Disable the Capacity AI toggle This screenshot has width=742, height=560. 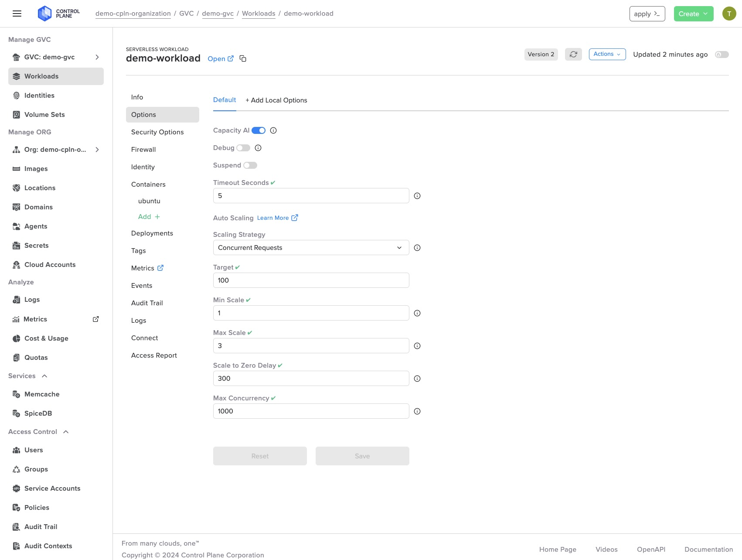(259, 130)
